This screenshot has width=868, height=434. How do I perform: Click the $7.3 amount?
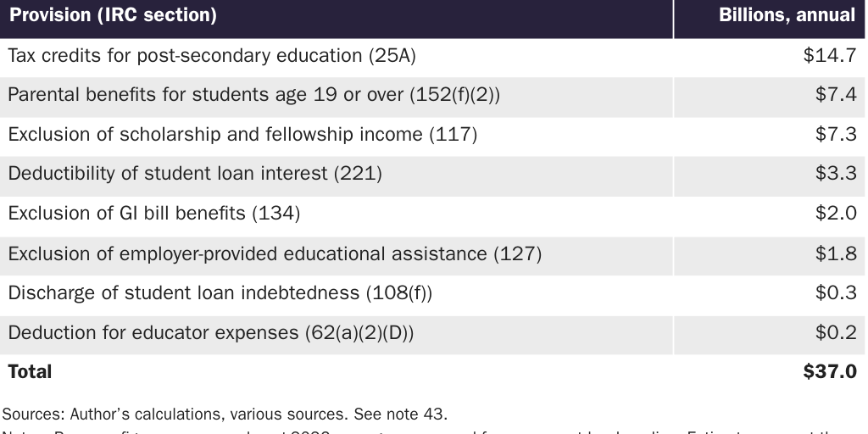[x=836, y=134]
